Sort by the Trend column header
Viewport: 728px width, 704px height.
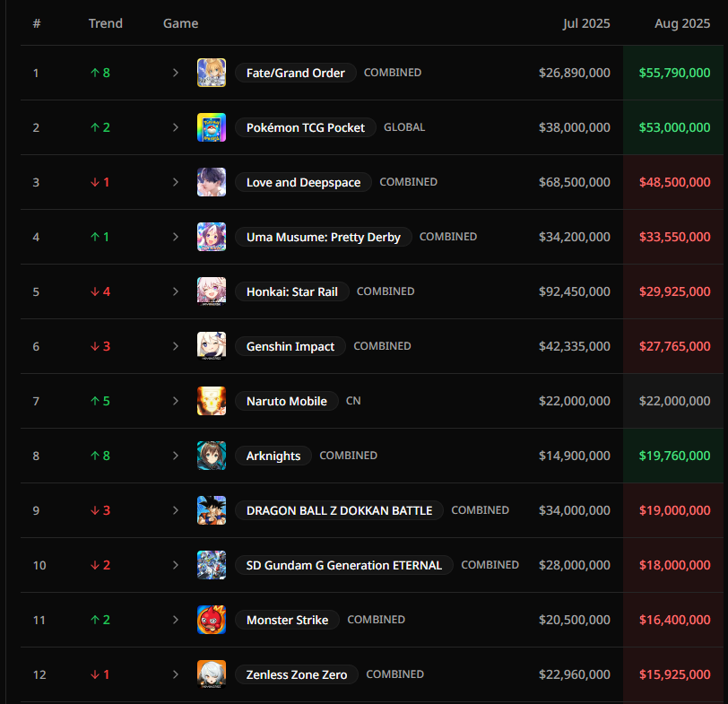(106, 23)
